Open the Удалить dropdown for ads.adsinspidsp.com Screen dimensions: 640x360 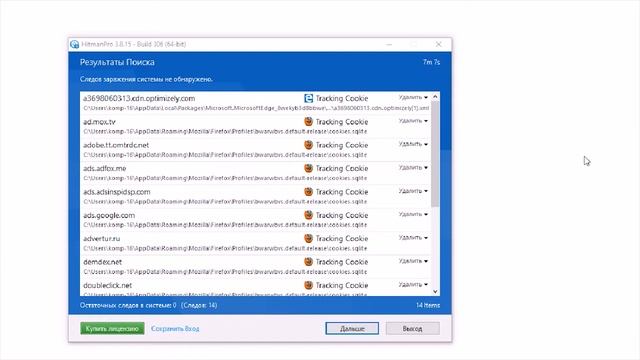[x=413, y=191]
